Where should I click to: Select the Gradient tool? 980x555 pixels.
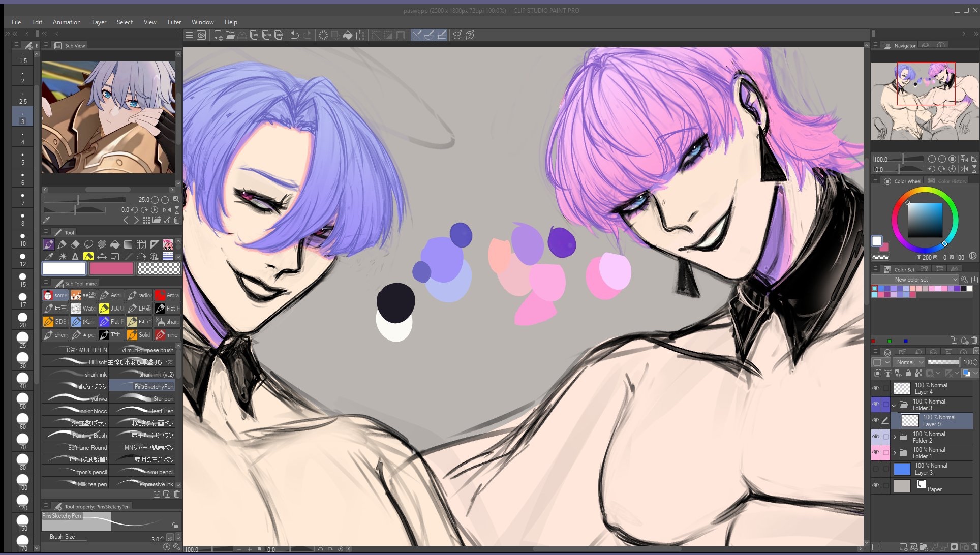coord(128,244)
